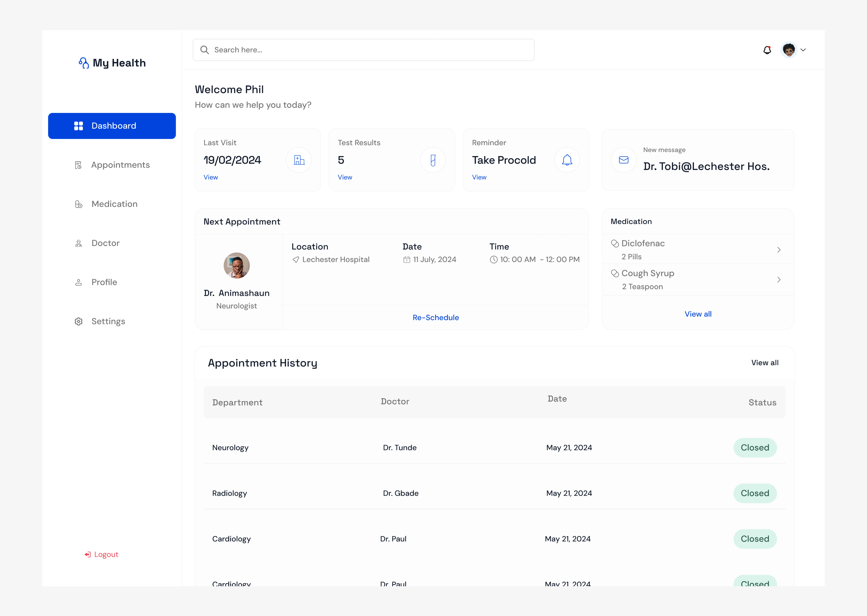This screenshot has width=867, height=616.
Task: Click the Logout icon in sidebar
Action: pos(88,555)
